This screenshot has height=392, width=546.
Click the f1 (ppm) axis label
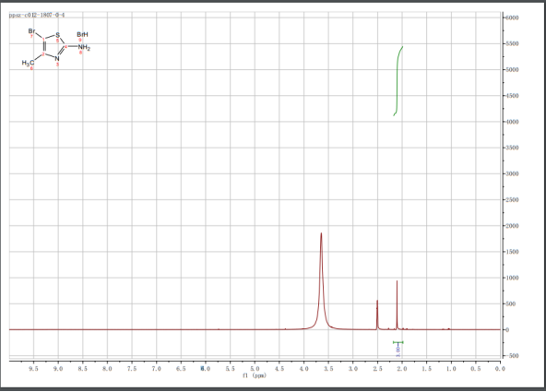tap(255, 375)
